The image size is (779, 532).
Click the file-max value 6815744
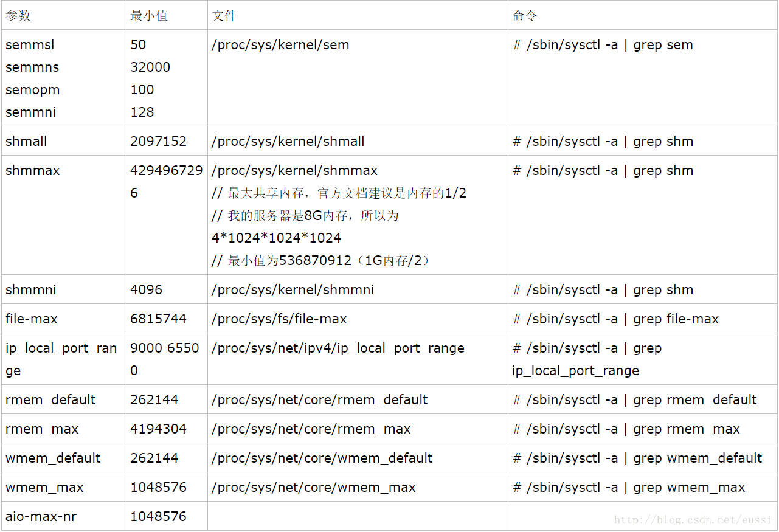[158, 319]
